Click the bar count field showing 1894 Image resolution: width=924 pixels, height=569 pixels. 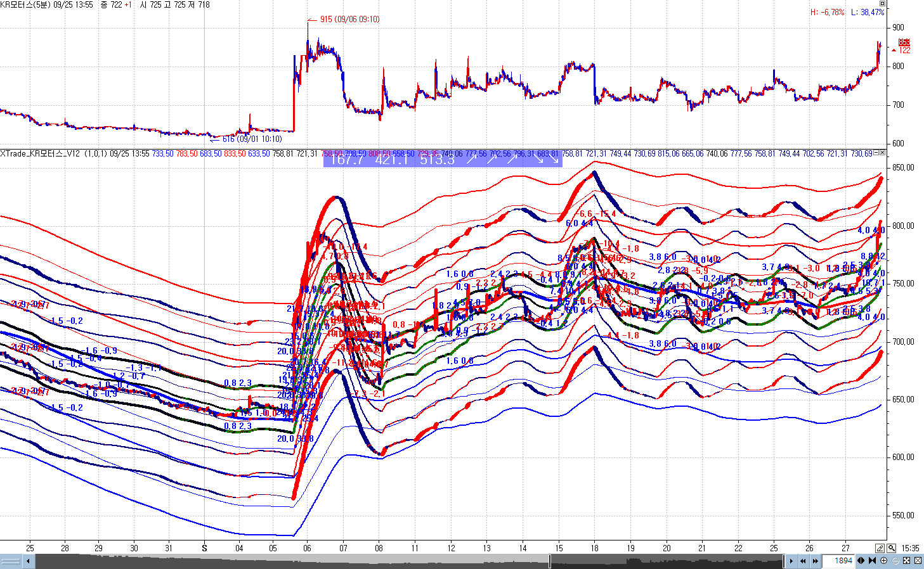click(x=838, y=561)
